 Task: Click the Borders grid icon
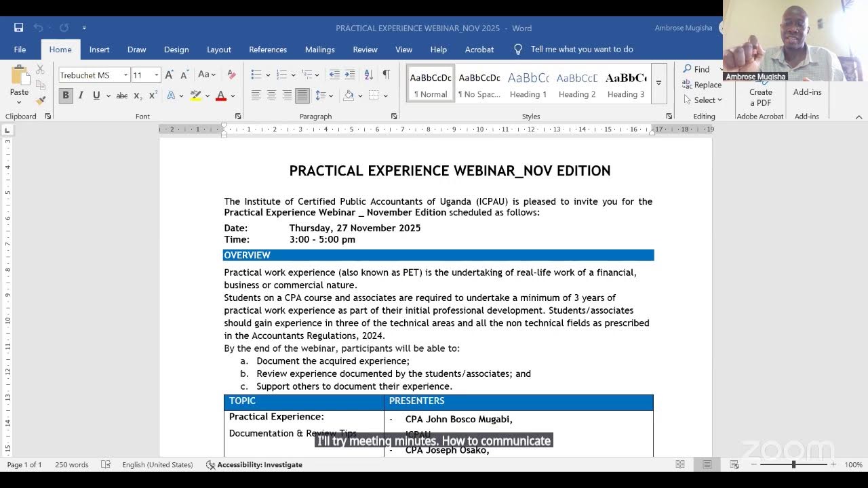coord(374,96)
